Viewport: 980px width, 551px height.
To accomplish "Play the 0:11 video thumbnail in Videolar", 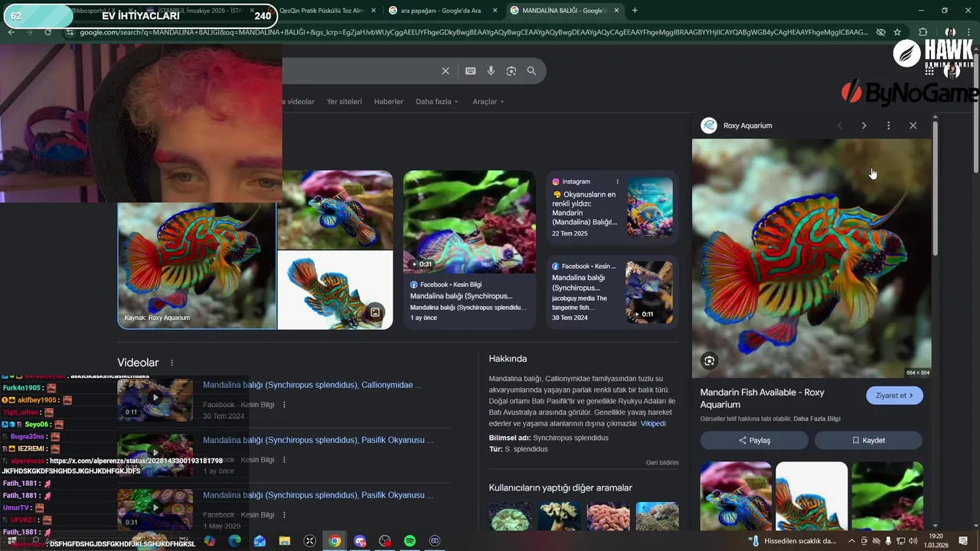I will [155, 399].
